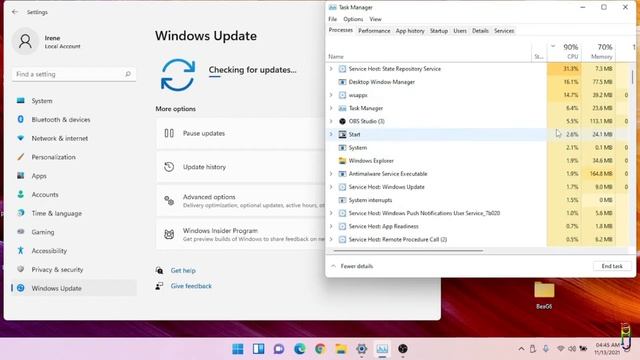The image size is (640, 360).
Task: Expand Service Host: App Readiness row
Action: pos(331,226)
